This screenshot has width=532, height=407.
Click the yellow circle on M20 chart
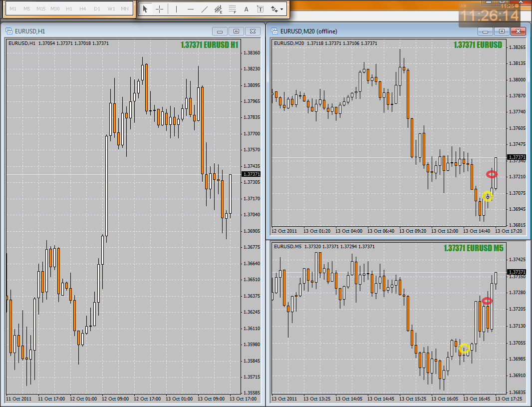pyautogui.click(x=488, y=196)
